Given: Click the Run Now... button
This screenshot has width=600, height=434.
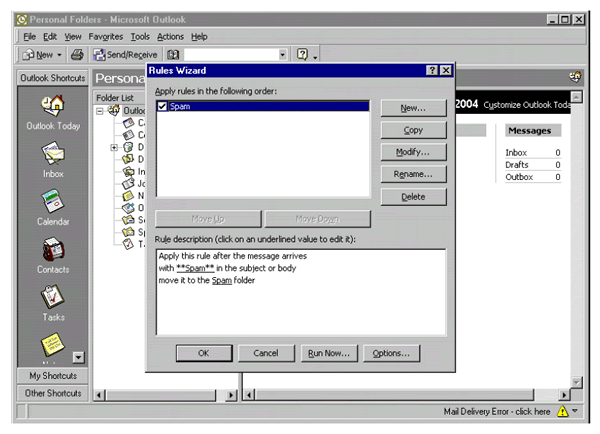Looking at the screenshot, I should point(329,353).
